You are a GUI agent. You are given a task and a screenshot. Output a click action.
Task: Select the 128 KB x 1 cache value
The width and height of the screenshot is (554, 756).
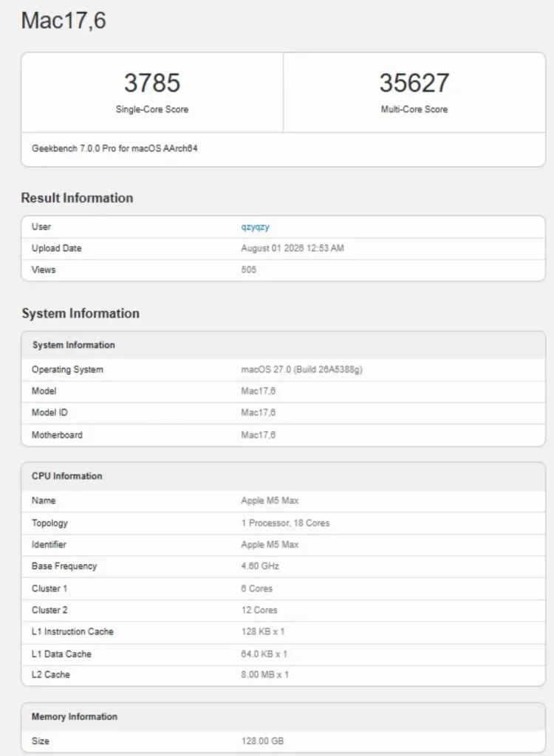263,632
